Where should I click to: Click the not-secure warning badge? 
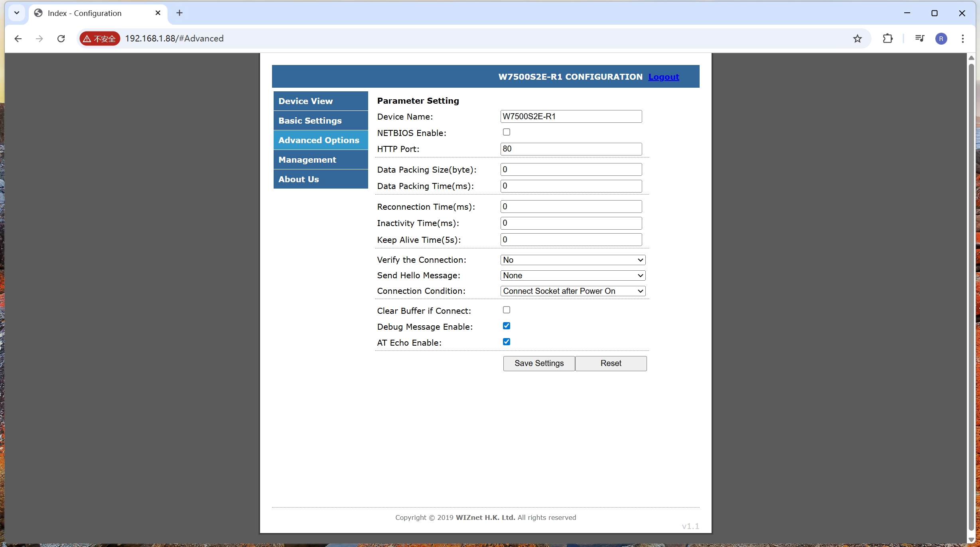coord(99,39)
